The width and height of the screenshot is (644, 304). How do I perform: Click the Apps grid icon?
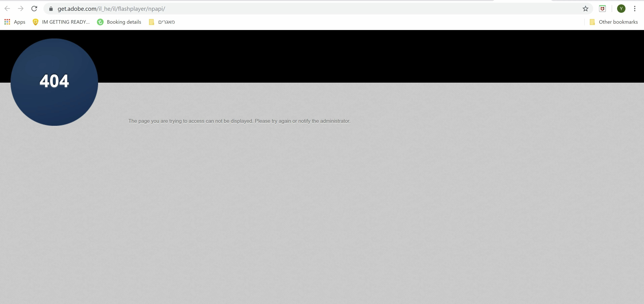(x=7, y=22)
